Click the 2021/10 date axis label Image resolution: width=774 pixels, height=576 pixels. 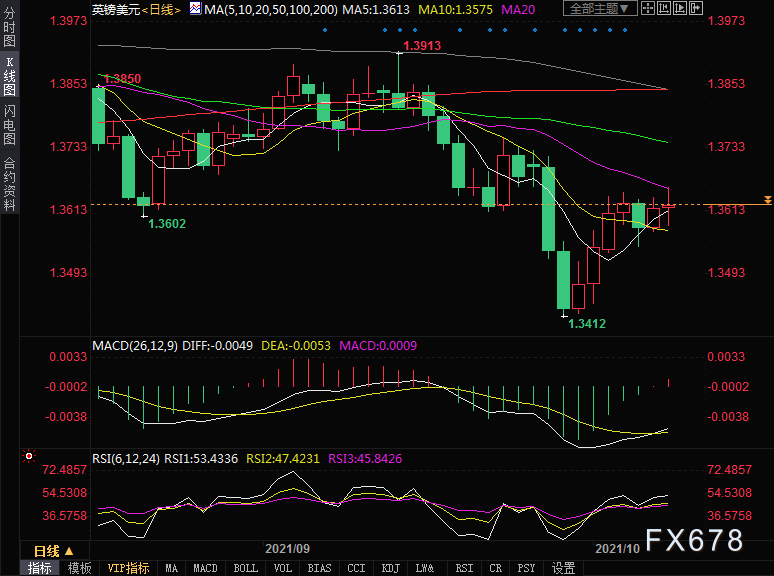click(x=618, y=548)
